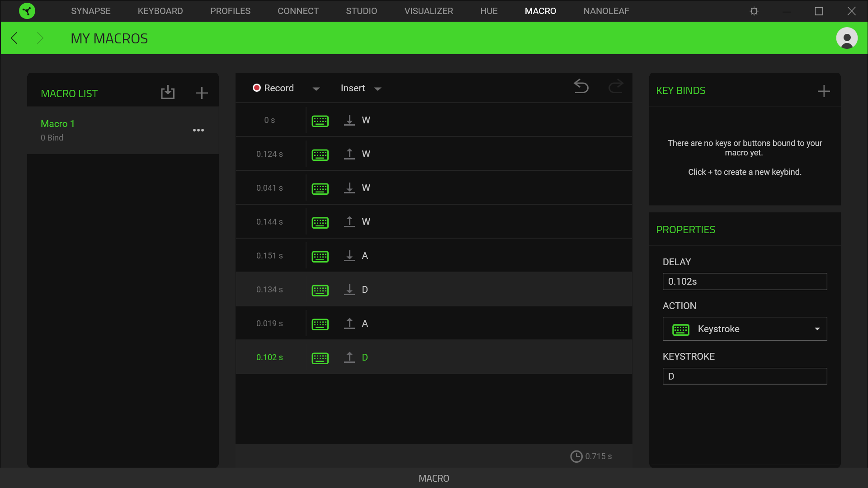Open the Keystroke action dropdown
Screen dimensions: 868x488
point(745,329)
